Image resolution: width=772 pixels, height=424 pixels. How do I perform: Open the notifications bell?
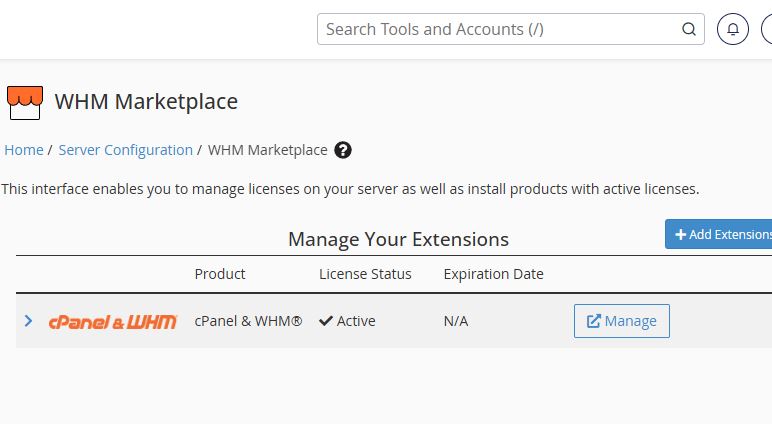733,29
